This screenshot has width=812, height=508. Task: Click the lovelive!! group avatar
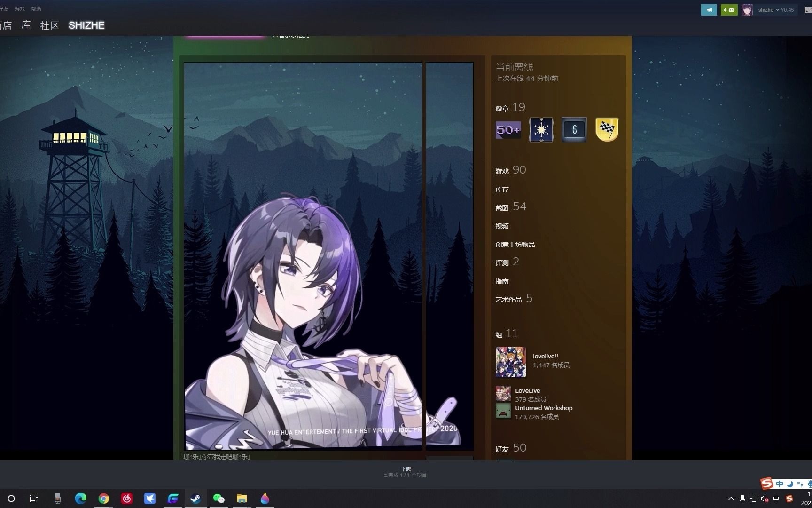[x=511, y=362]
